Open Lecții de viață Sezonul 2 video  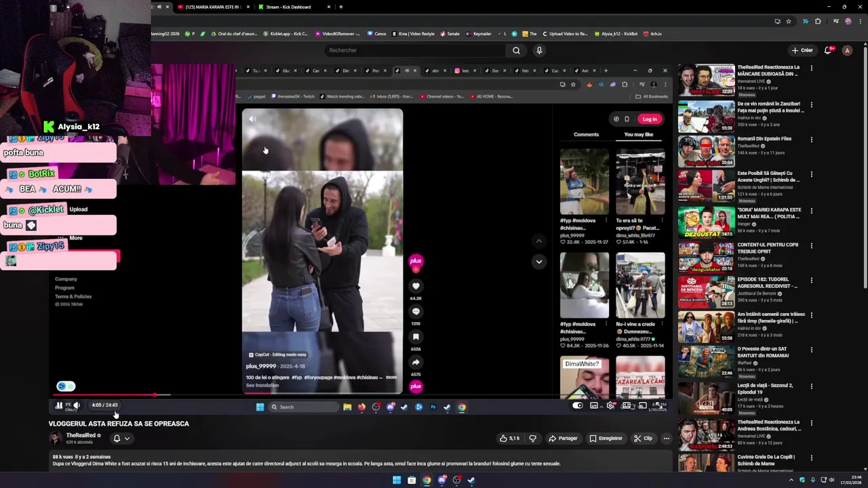coord(706,399)
